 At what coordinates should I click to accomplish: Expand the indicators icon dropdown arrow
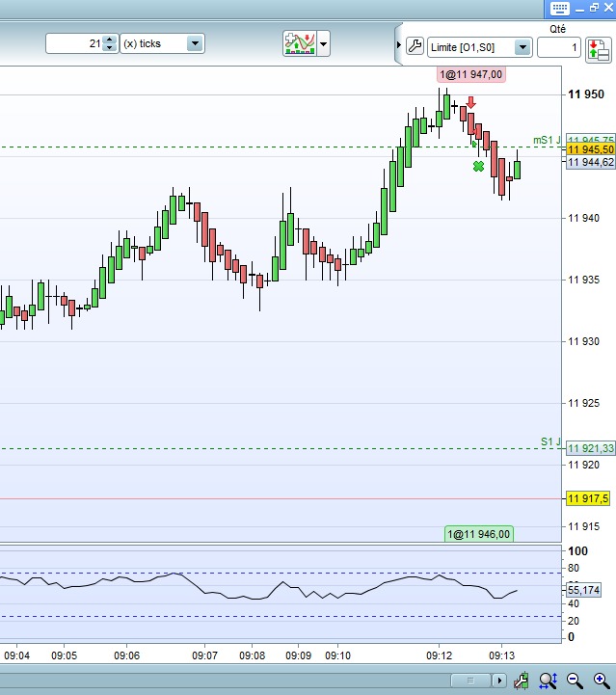click(324, 44)
